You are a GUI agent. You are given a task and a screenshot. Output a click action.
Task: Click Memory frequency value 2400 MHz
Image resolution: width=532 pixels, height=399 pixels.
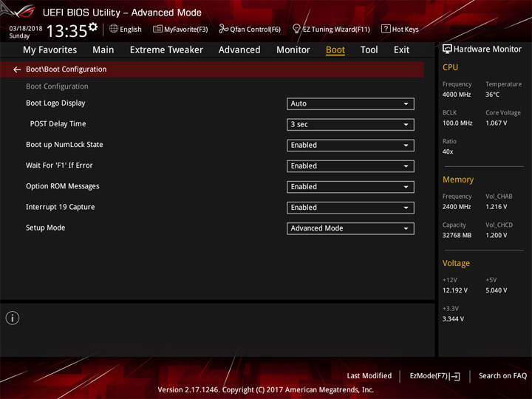click(457, 207)
